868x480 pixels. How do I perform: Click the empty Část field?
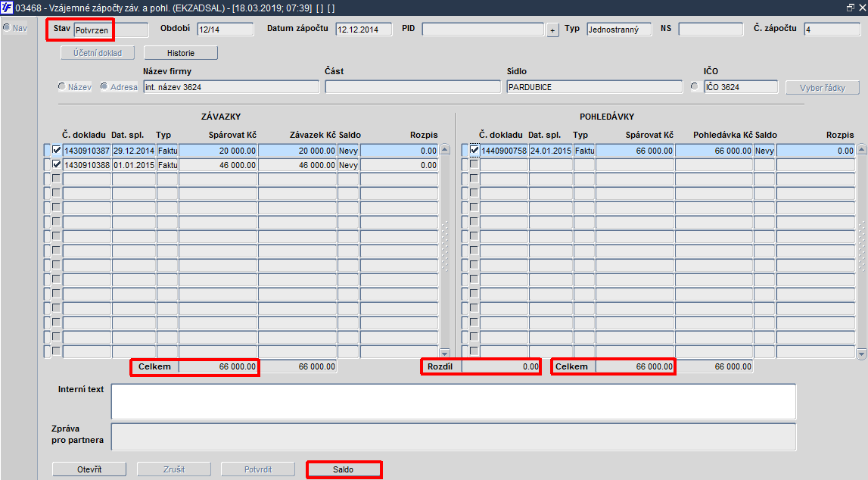pyautogui.click(x=413, y=87)
